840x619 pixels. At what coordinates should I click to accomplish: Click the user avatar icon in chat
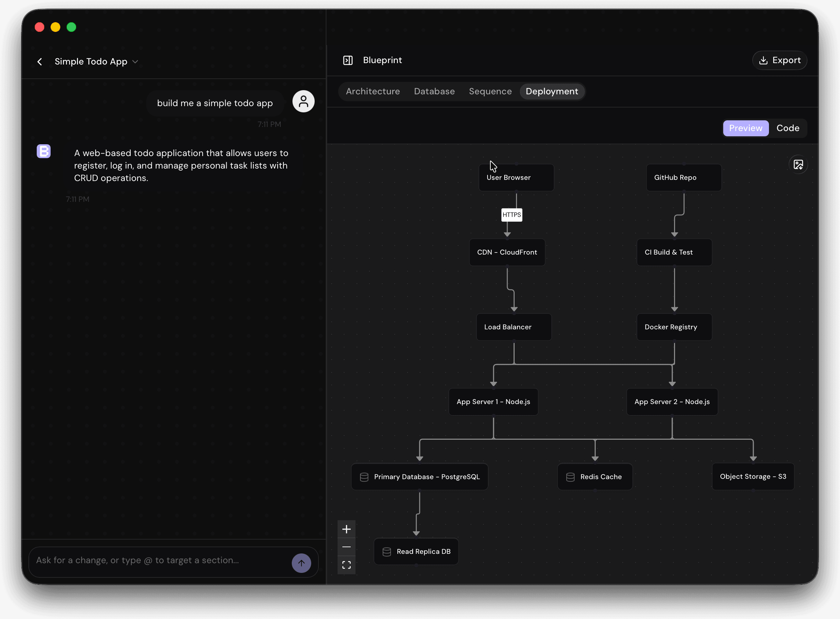[303, 101]
